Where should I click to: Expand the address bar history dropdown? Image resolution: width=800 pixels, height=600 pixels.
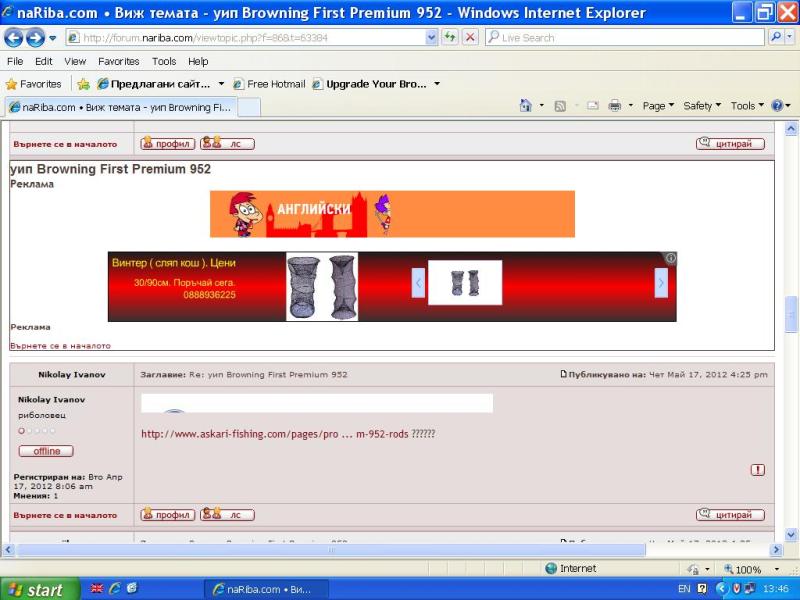(x=431, y=37)
